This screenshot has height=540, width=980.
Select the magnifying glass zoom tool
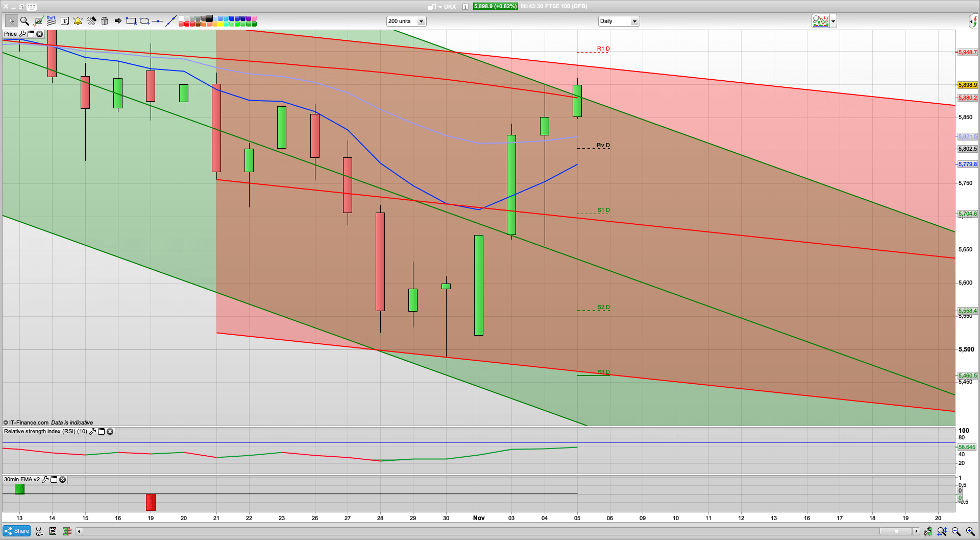tap(24, 21)
